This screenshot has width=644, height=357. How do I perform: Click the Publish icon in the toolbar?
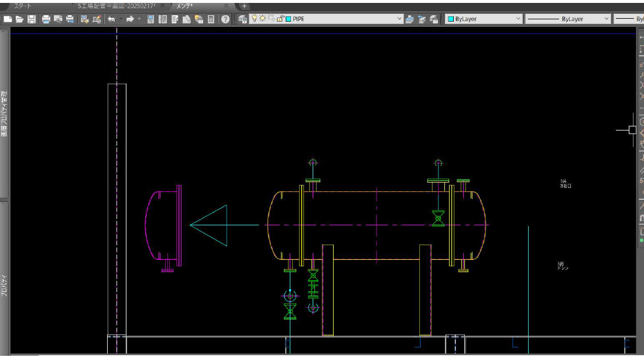pyautogui.click(x=70, y=19)
